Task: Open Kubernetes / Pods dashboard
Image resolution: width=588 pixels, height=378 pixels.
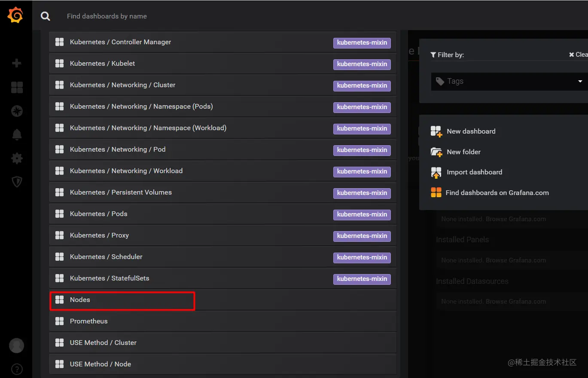Action: (223, 214)
